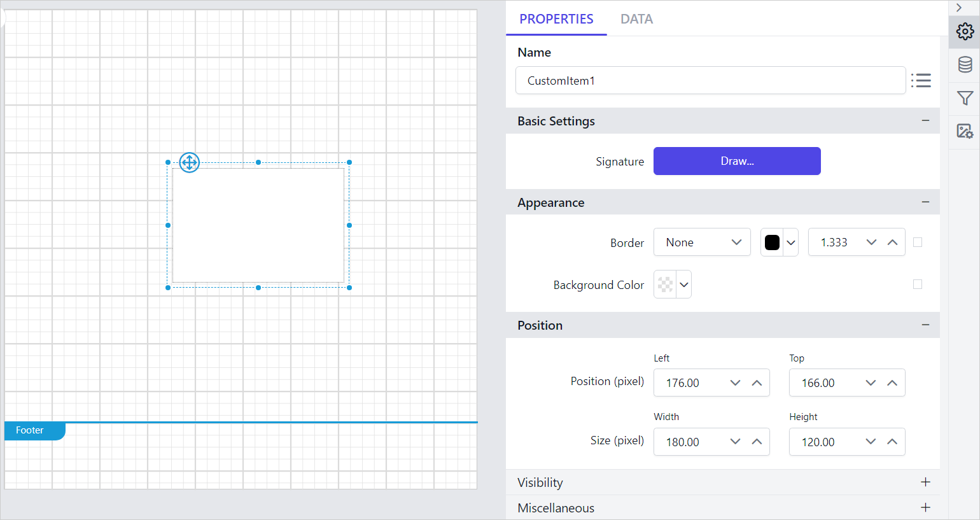Switch to the DATA tab
The image size is (980, 520).
[636, 19]
